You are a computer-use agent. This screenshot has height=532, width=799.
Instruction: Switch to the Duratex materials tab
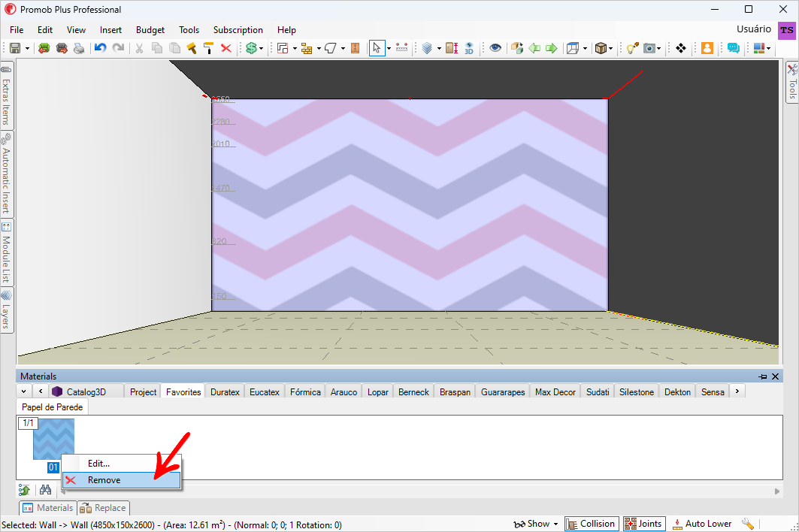click(225, 392)
